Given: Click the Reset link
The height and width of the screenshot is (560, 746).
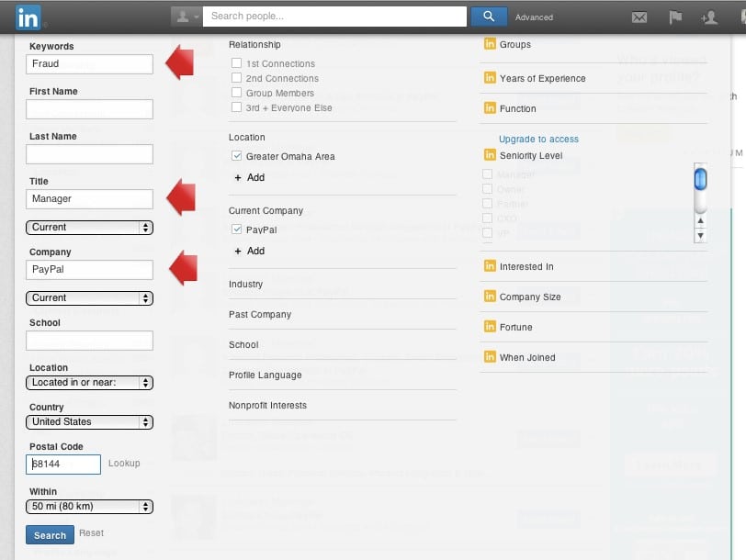Looking at the screenshot, I should (91, 532).
